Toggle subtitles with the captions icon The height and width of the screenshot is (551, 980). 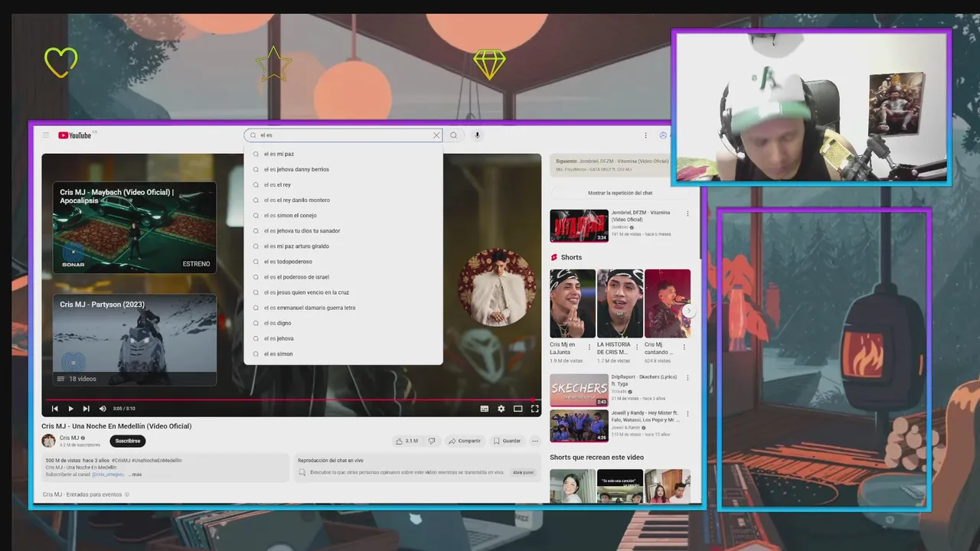(x=485, y=409)
